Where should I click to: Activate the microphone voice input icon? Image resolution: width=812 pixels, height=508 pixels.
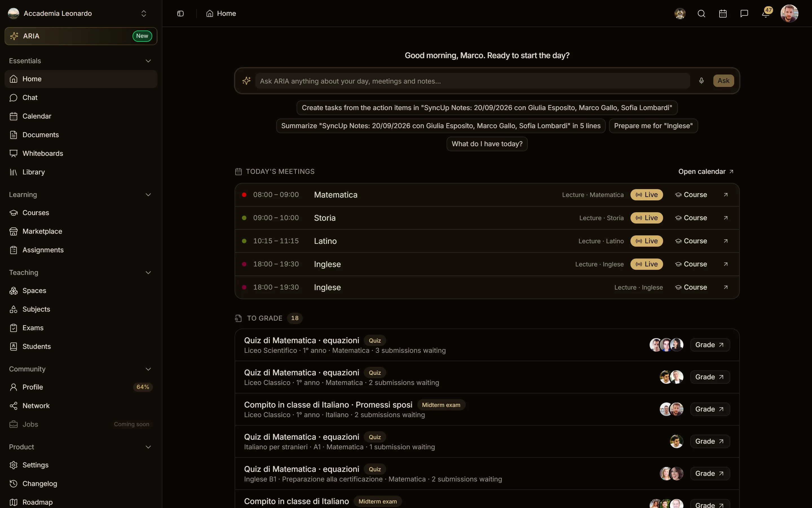tap(701, 81)
